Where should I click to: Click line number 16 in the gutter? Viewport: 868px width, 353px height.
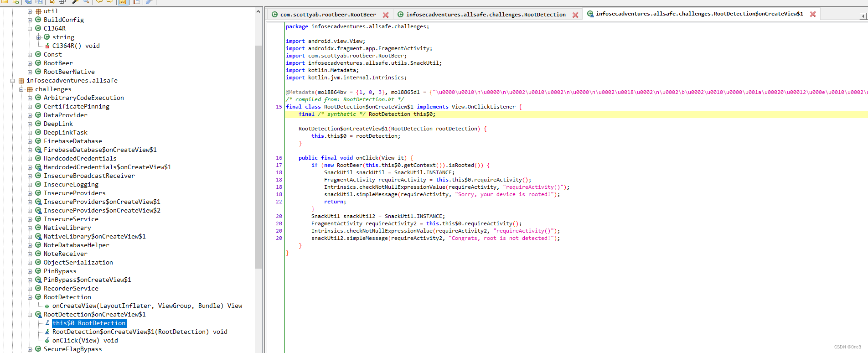pyautogui.click(x=279, y=158)
